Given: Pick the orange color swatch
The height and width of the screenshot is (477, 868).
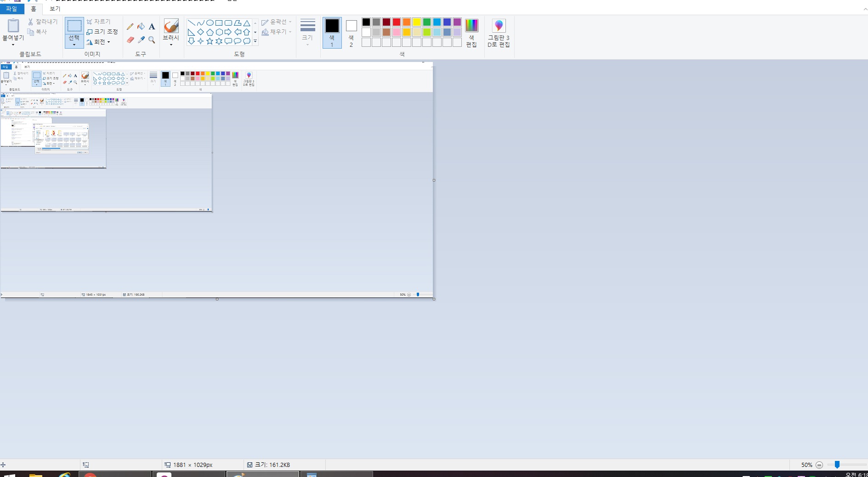Looking at the screenshot, I should 407,22.
